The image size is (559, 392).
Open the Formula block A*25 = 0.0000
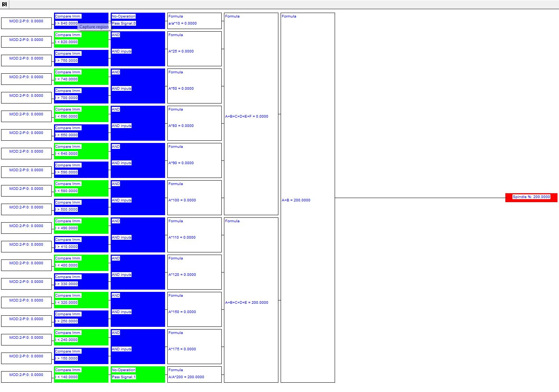195,49
